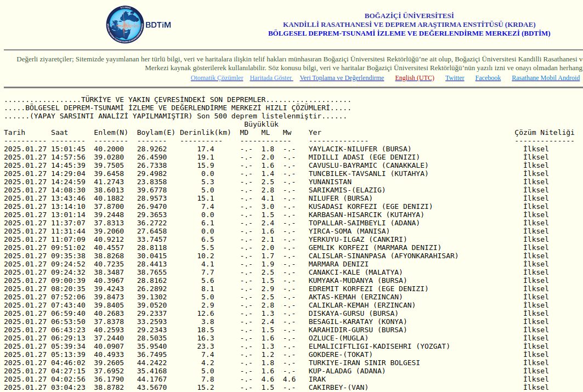Click the Çözüm Niteliği column header
This screenshot has height=392, width=583.
pyautogui.click(x=544, y=133)
